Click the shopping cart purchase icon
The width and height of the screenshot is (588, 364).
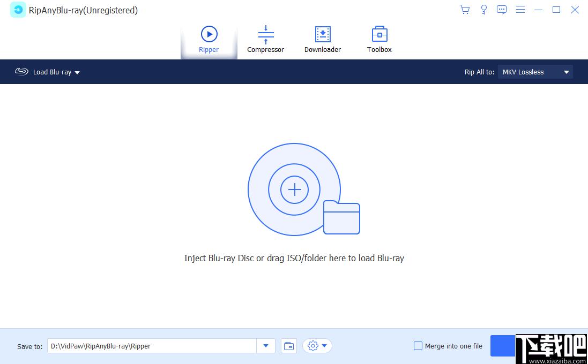click(465, 10)
